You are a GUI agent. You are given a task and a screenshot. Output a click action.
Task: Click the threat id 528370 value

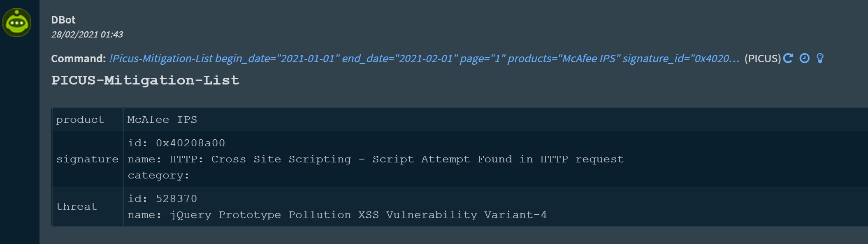coord(162,198)
